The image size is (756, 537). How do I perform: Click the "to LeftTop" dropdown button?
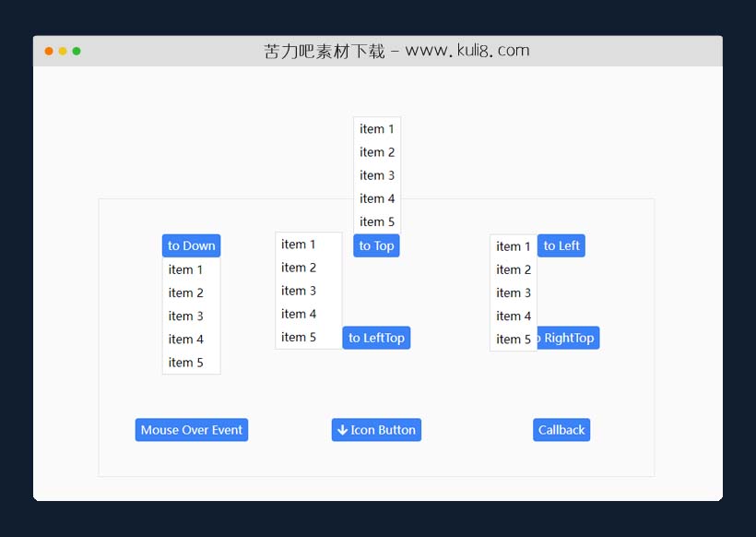(376, 338)
